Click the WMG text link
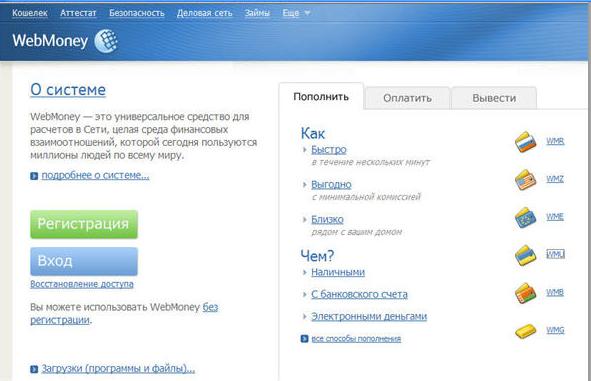This screenshot has width=591, height=381. click(556, 330)
